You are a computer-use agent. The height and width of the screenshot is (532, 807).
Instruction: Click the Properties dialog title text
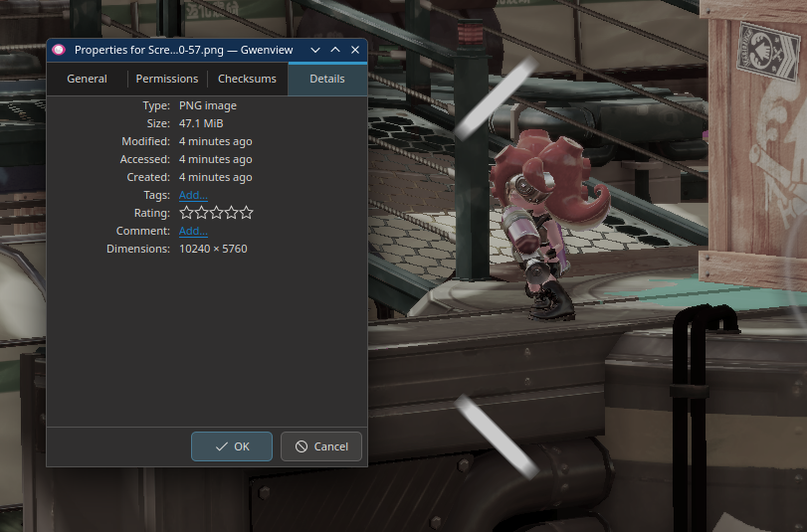point(184,50)
